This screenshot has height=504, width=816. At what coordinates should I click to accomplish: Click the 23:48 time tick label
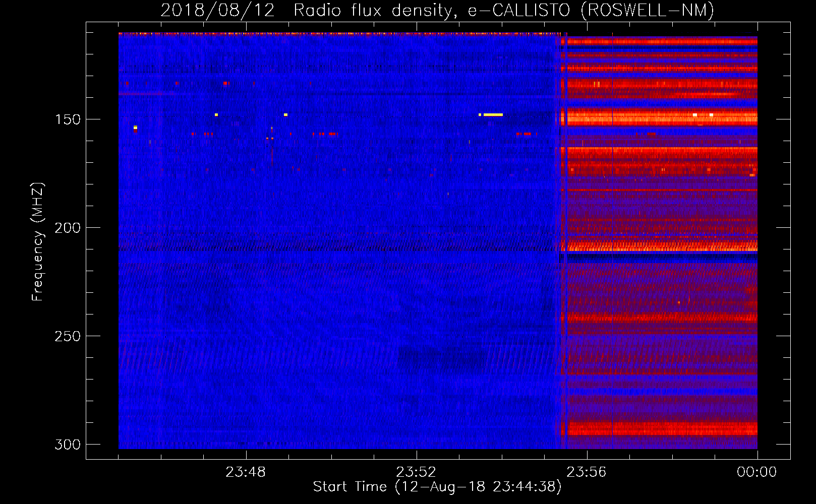(x=246, y=472)
